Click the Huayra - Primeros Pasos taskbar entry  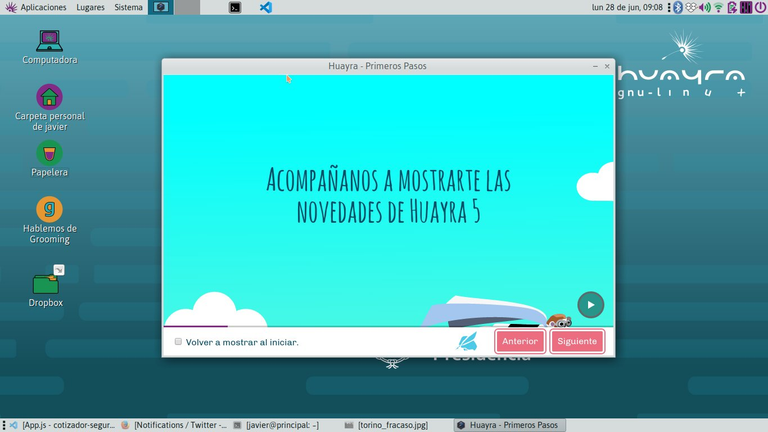coord(509,425)
